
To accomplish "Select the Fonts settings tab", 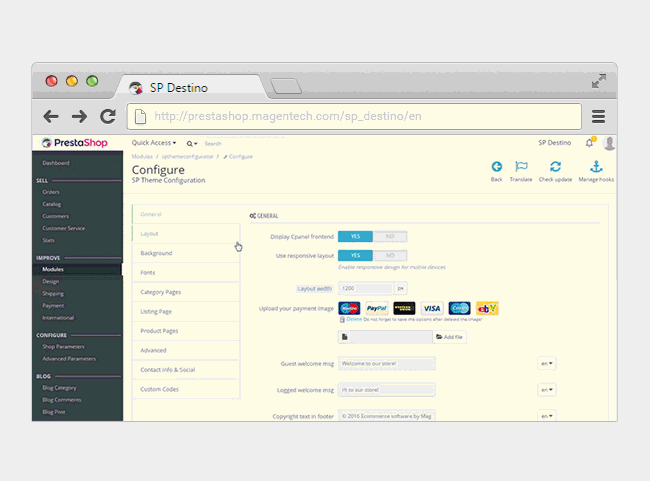I will tap(186, 272).
